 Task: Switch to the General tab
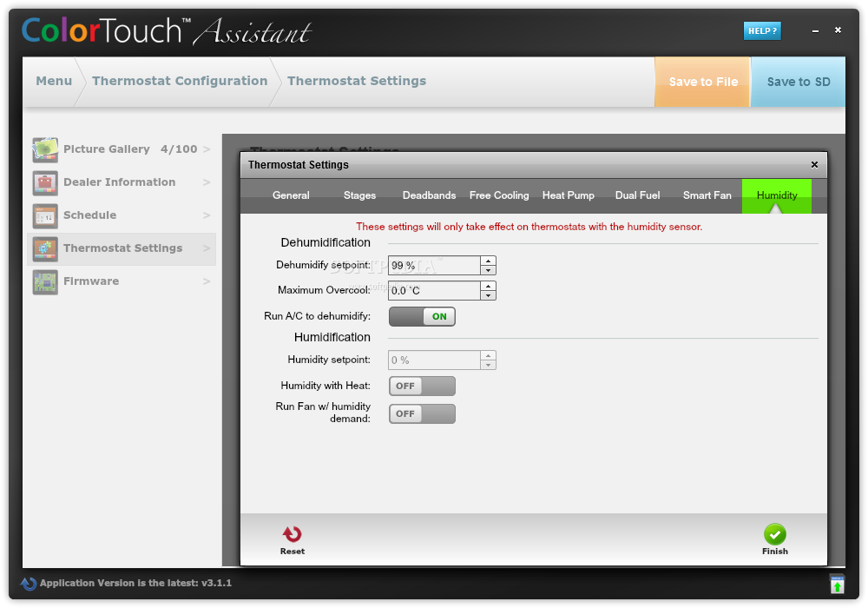291,195
